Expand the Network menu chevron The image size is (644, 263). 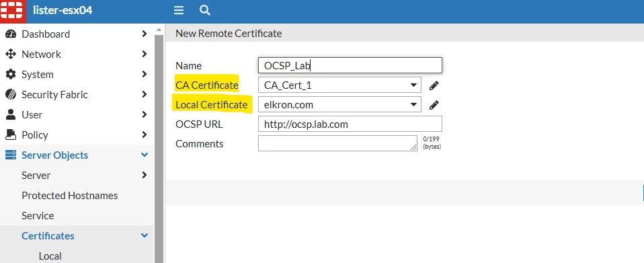click(x=144, y=54)
